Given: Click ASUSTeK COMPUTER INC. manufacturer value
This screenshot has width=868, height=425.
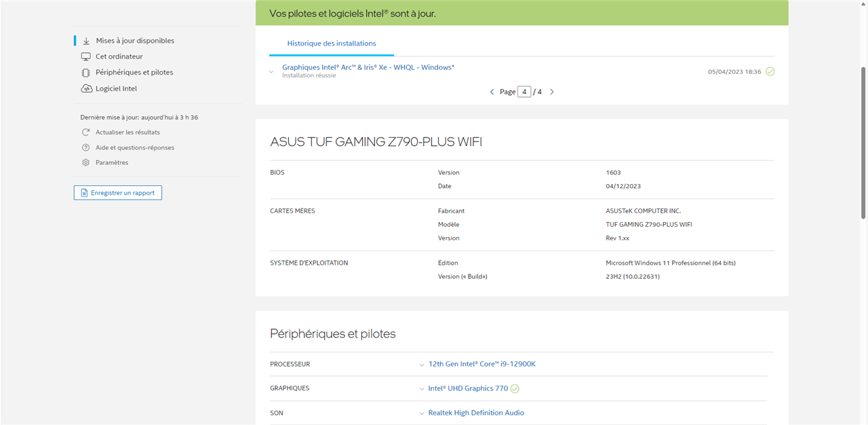Looking at the screenshot, I should coord(643,211).
